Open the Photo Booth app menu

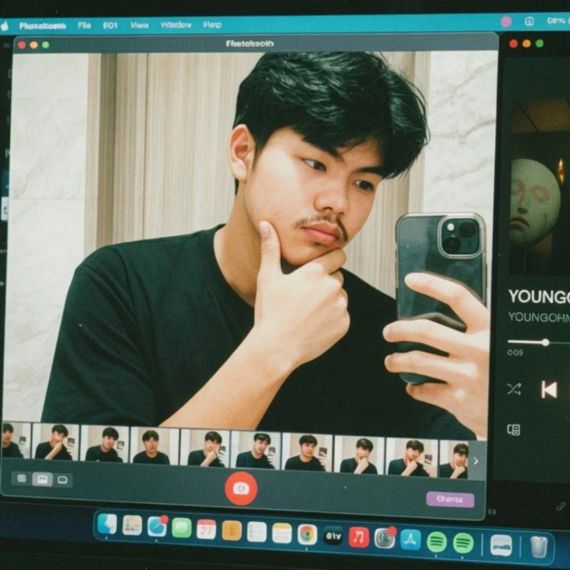point(43,25)
